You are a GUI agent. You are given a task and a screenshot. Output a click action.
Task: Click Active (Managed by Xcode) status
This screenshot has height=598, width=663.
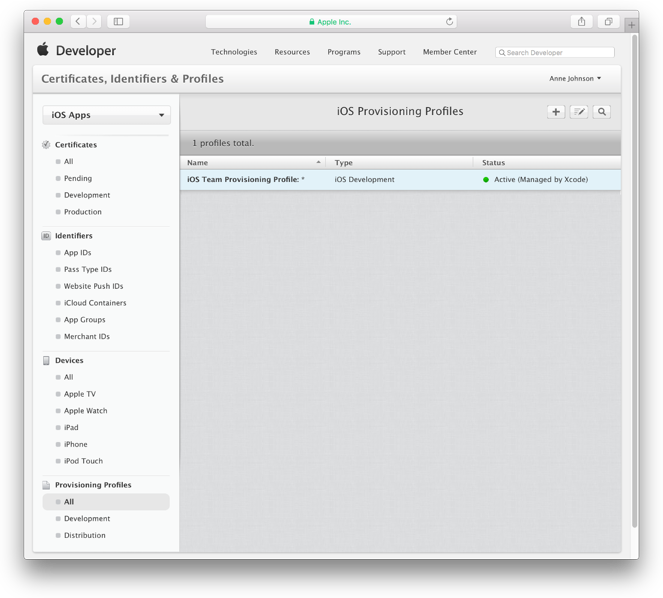(541, 180)
